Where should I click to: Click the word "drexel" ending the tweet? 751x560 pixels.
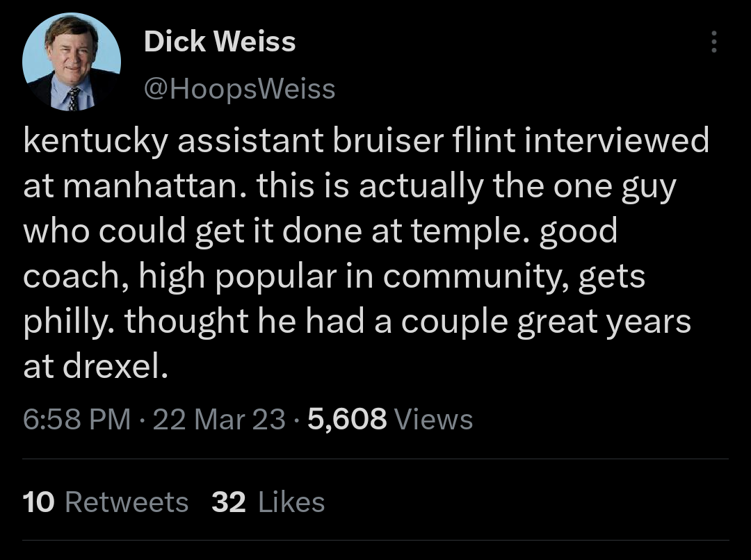115,367
